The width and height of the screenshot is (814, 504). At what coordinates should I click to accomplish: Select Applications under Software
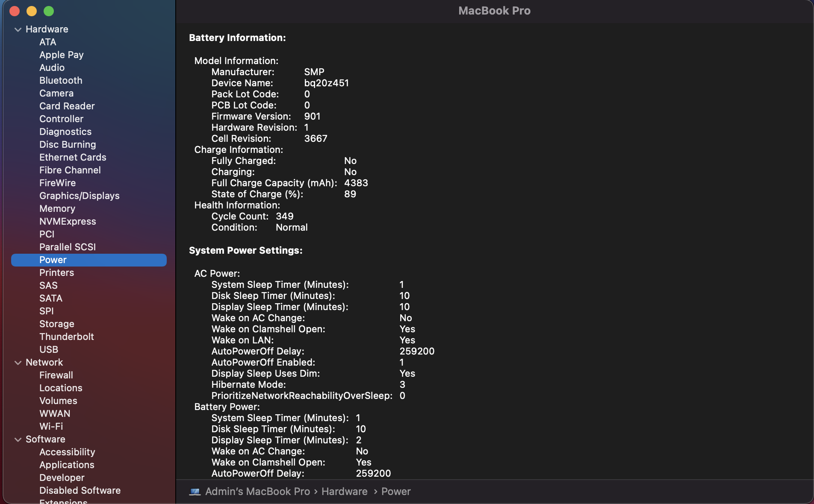(x=67, y=465)
